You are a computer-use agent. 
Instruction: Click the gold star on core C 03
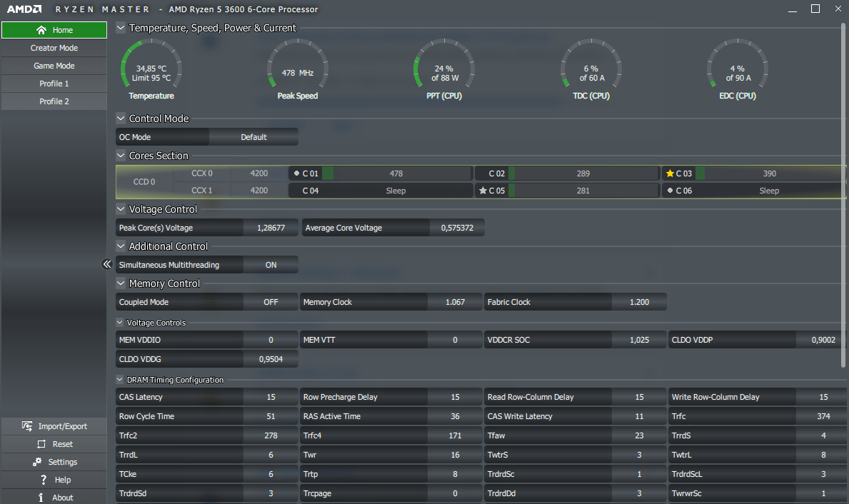(670, 173)
